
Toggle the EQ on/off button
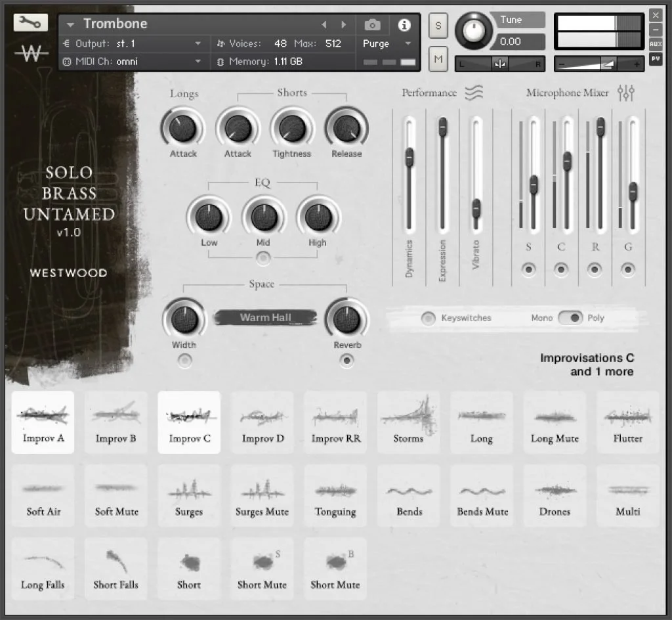[x=263, y=258]
